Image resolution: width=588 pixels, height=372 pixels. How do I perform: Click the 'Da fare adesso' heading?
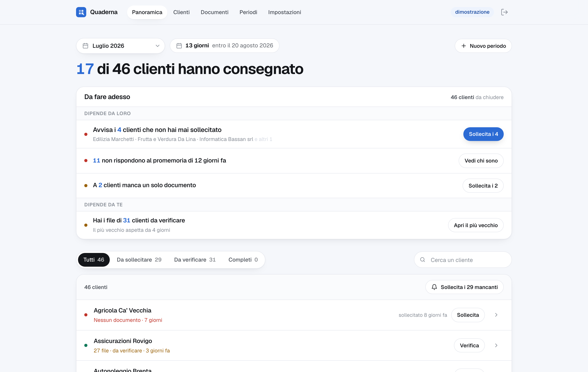tap(107, 97)
